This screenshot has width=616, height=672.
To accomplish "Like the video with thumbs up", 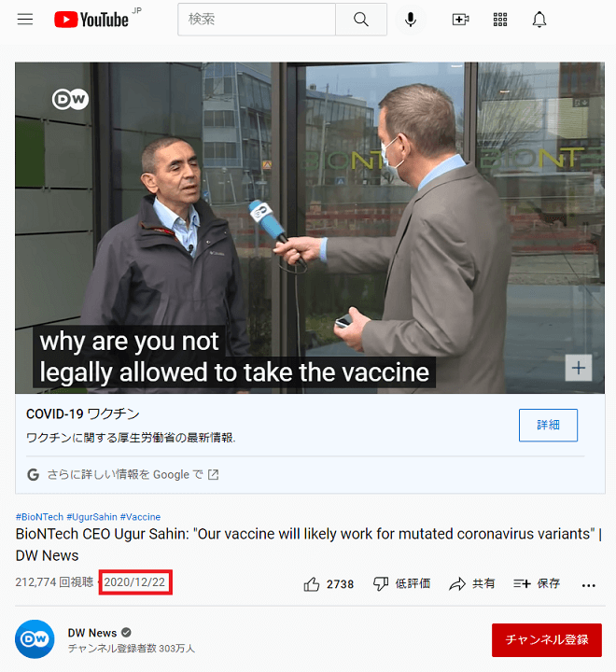I will (x=329, y=583).
